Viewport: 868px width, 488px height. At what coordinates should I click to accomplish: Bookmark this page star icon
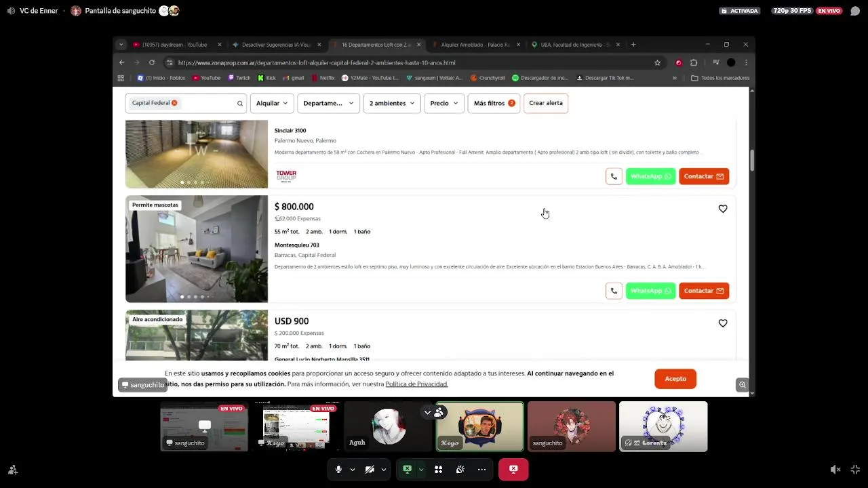click(657, 62)
